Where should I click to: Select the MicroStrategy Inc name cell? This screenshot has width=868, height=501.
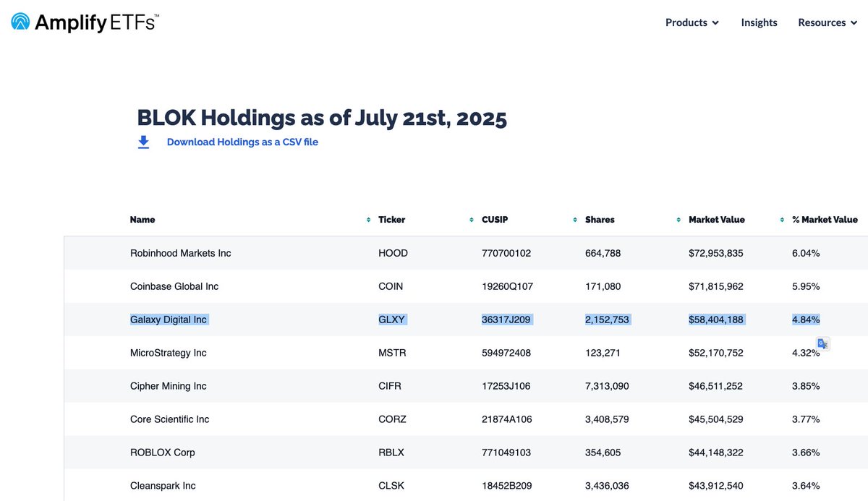coord(169,353)
